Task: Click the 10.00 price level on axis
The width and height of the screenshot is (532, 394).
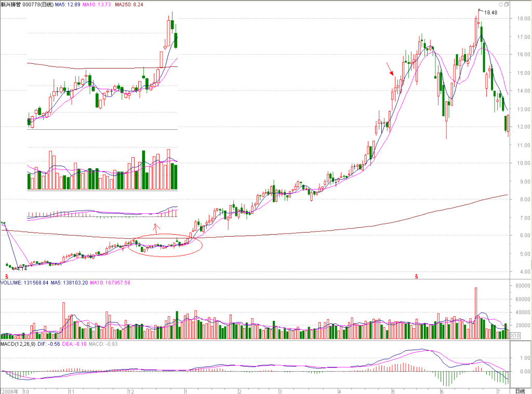Action: (x=524, y=163)
